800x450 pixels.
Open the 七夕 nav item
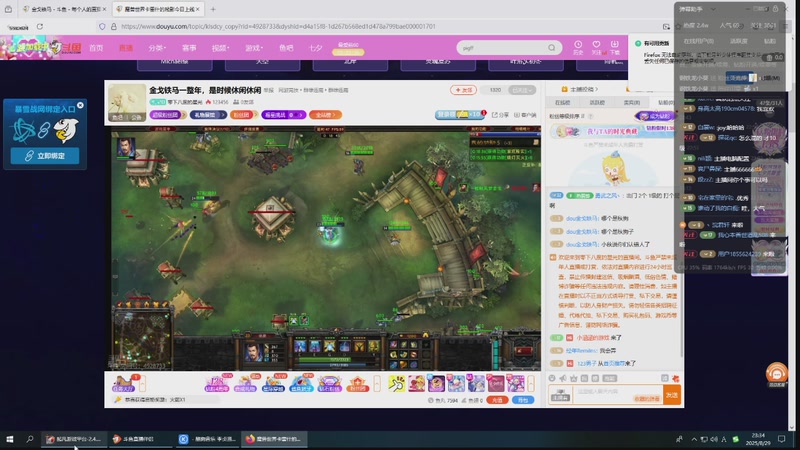click(x=315, y=48)
